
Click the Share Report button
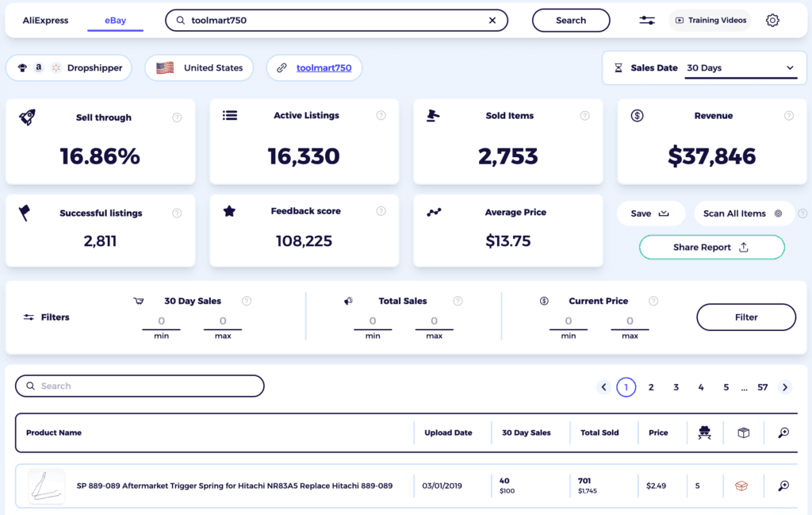711,247
